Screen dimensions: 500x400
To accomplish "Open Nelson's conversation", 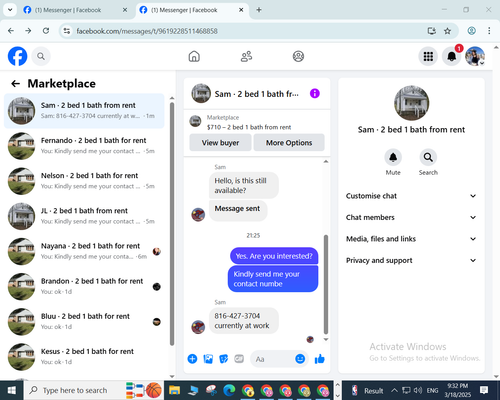I will (84, 181).
